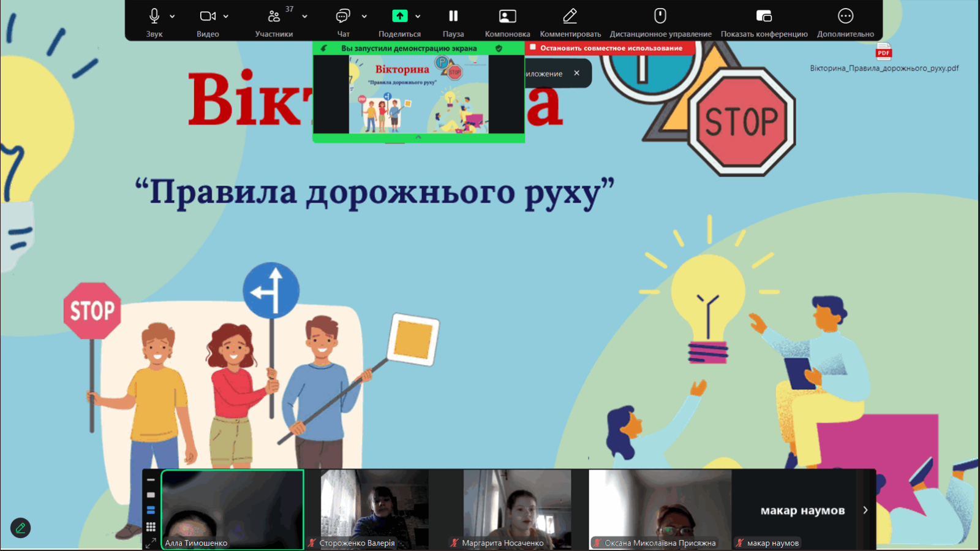Viewport: 980px width, 551px height.
Task: Mute microphone with the Звук icon
Action: 154,17
